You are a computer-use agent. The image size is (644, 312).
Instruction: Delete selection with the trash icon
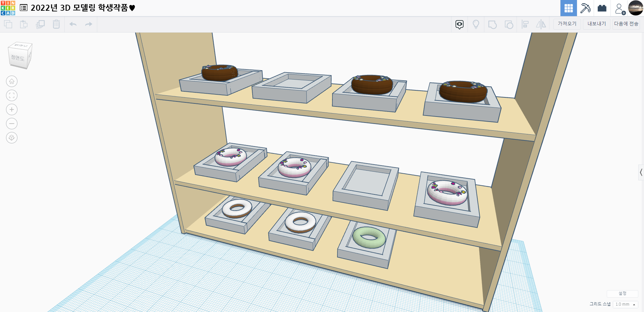56,24
